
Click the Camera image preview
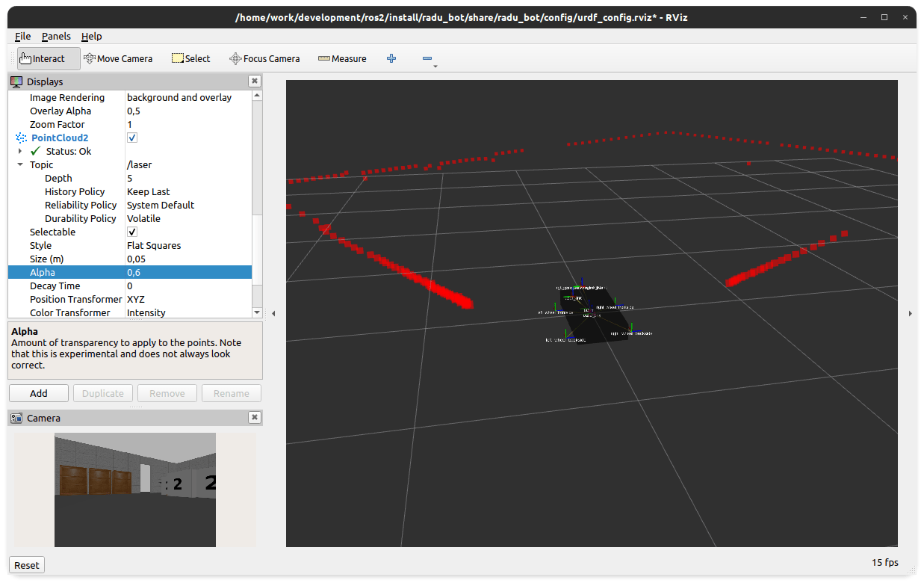tap(135, 490)
